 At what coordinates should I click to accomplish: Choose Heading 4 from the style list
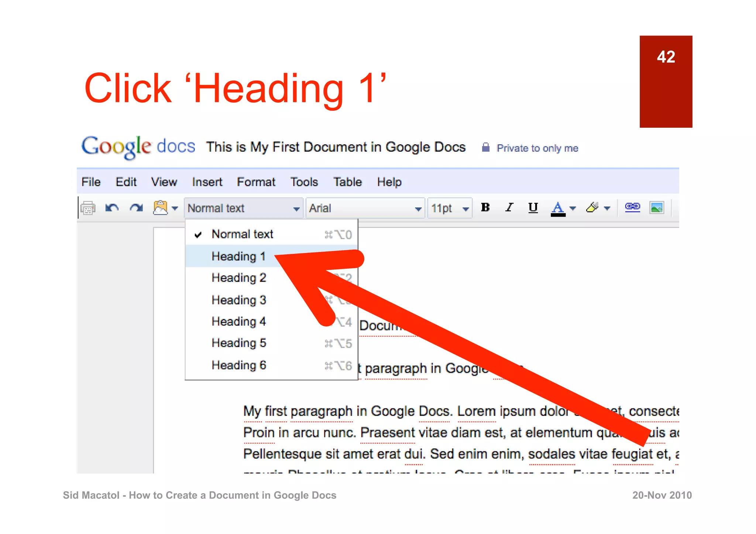coord(271,321)
